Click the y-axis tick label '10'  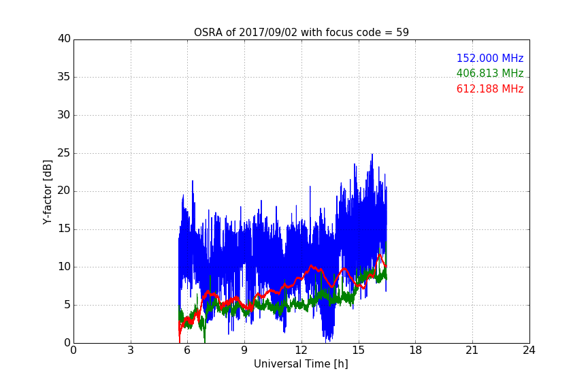pyautogui.click(x=64, y=267)
